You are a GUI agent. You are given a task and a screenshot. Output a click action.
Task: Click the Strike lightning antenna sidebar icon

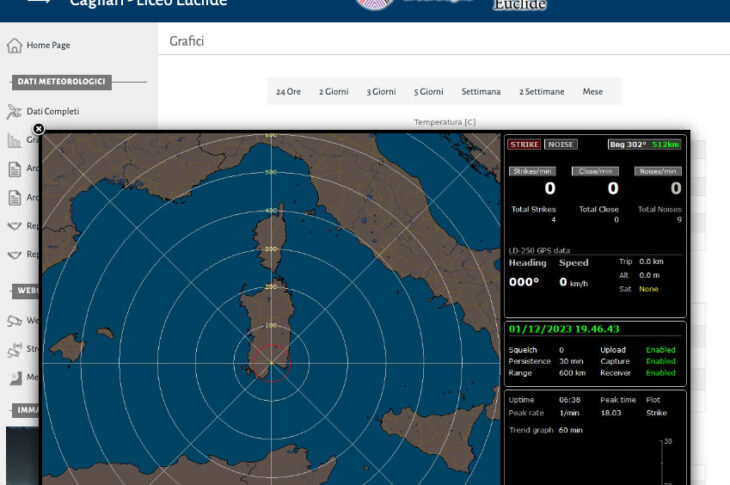click(x=14, y=349)
